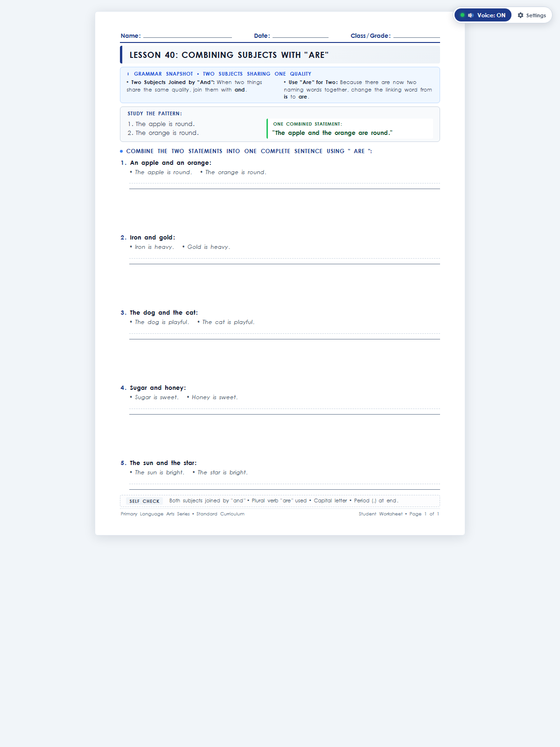This screenshot has width=560, height=747.
Task: Select footer 'Primary Language Arts Series' text
Action: 155,514
